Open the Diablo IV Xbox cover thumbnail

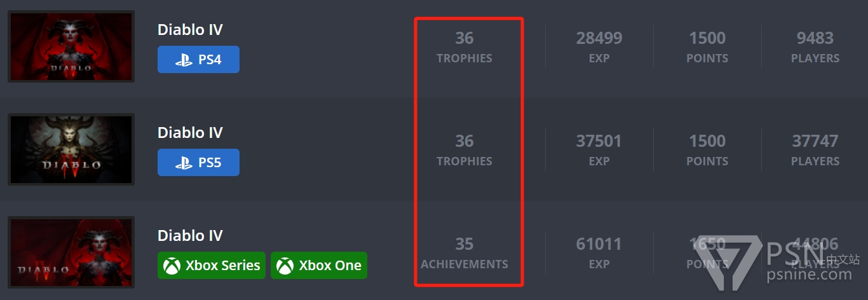click(71, 252)
